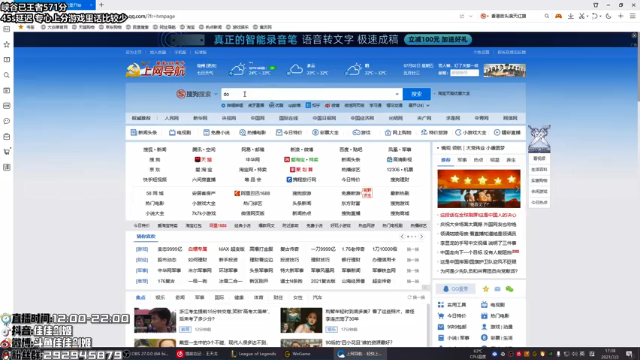
Task: Toggle night mode with the moon icon
Action: [x=608, y=16]
